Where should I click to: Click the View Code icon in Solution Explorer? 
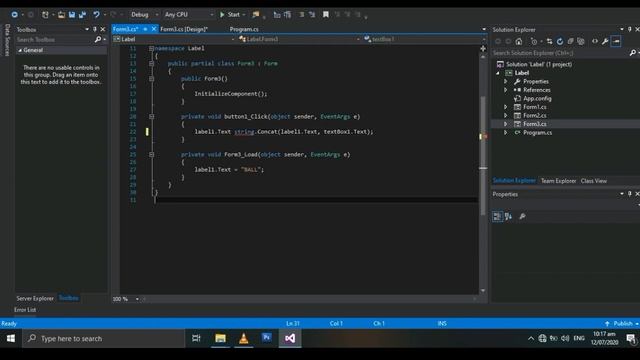pos(595,42)
